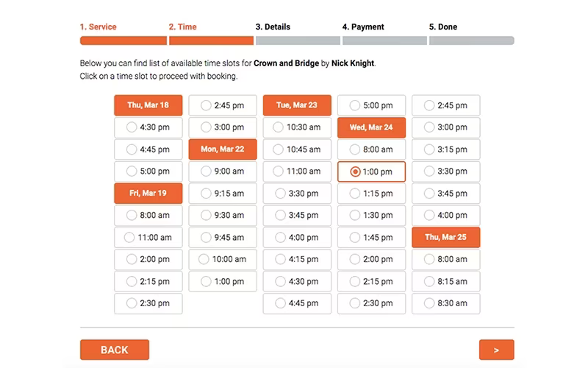Click the 5. Done progress bar segment

click(x=472, y=40)
